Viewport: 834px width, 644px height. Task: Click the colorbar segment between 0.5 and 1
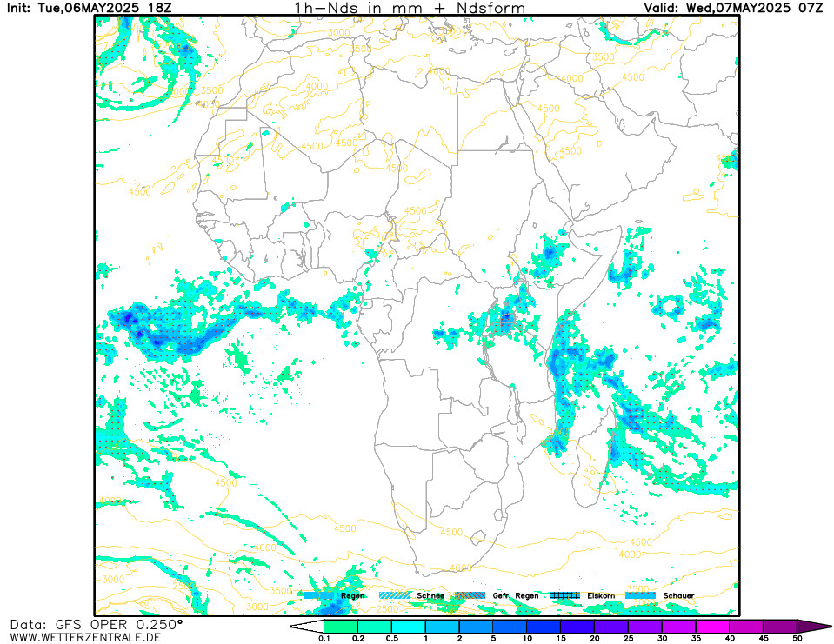(409, 627)
